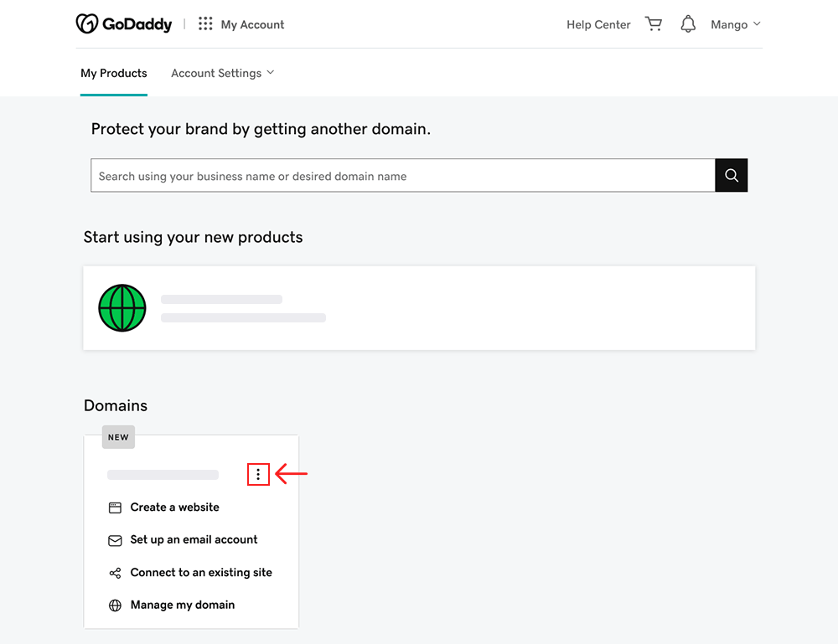This screenshot has height=644, width=838.
Task: Select Create a website
Action: coord(175,507)
